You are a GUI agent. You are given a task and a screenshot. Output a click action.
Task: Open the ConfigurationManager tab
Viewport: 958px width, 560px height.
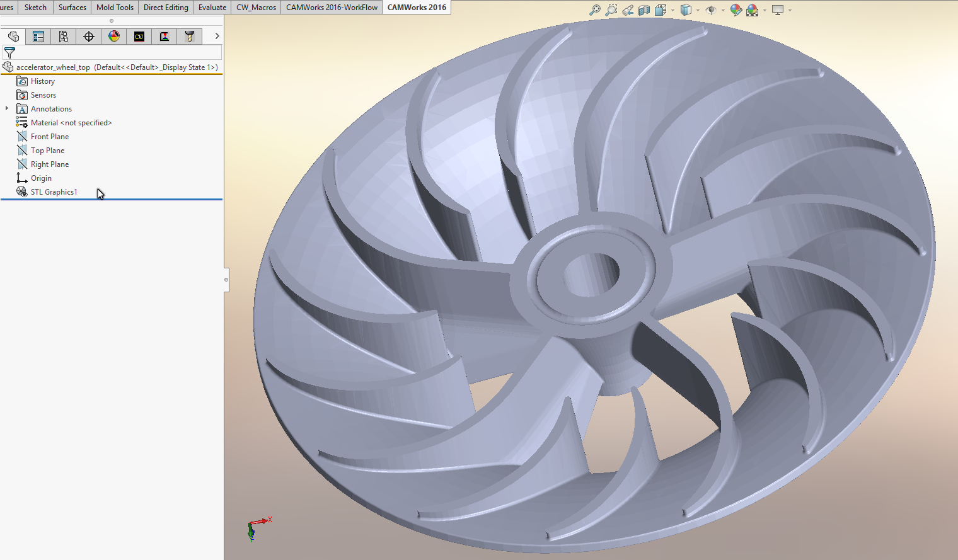click(64, 37)
